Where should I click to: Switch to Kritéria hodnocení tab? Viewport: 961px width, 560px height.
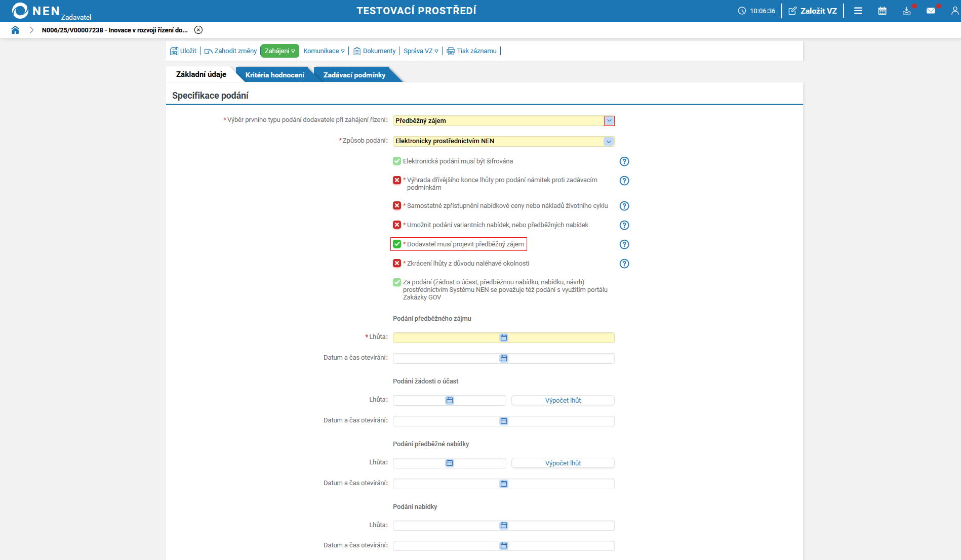tap(275, 75)
